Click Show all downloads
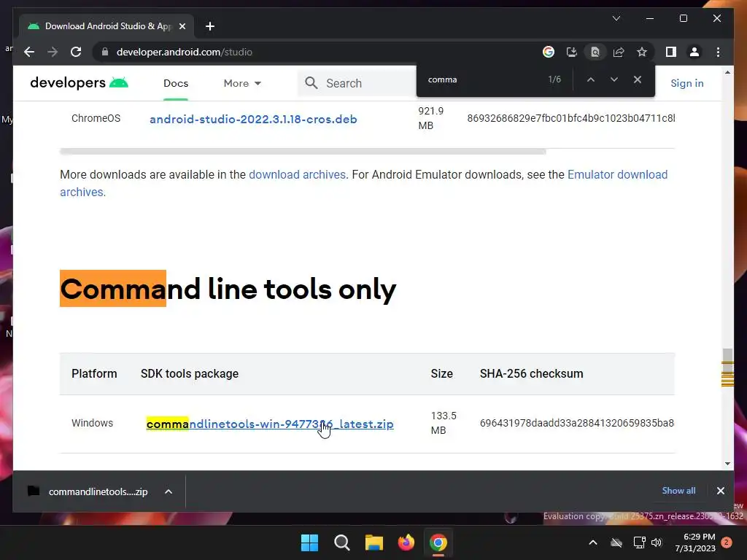The width and height of the screenshot is (747, 560). 678,491
